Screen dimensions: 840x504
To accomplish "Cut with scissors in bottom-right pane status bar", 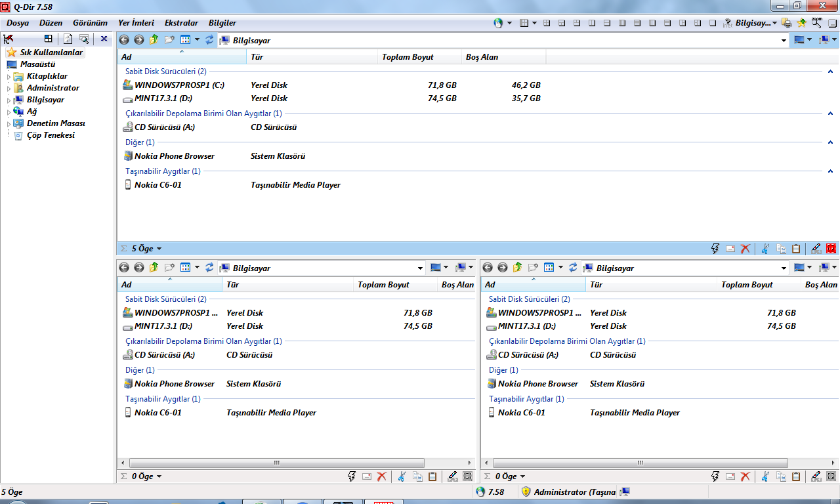I will (765, 476).
